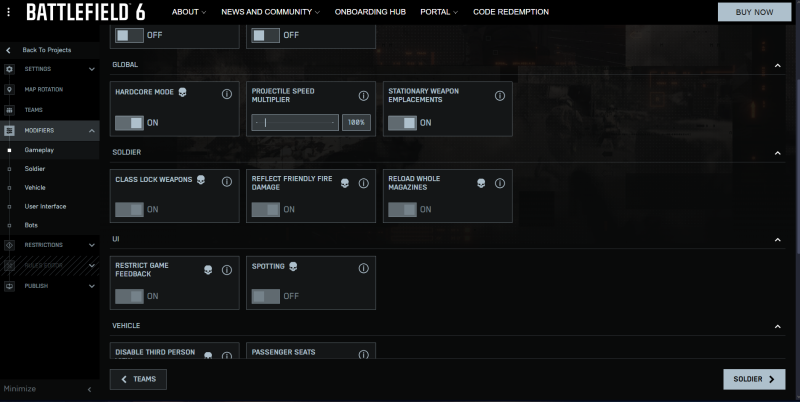Click the skull icon beside Class Lock Weapons

201,180
